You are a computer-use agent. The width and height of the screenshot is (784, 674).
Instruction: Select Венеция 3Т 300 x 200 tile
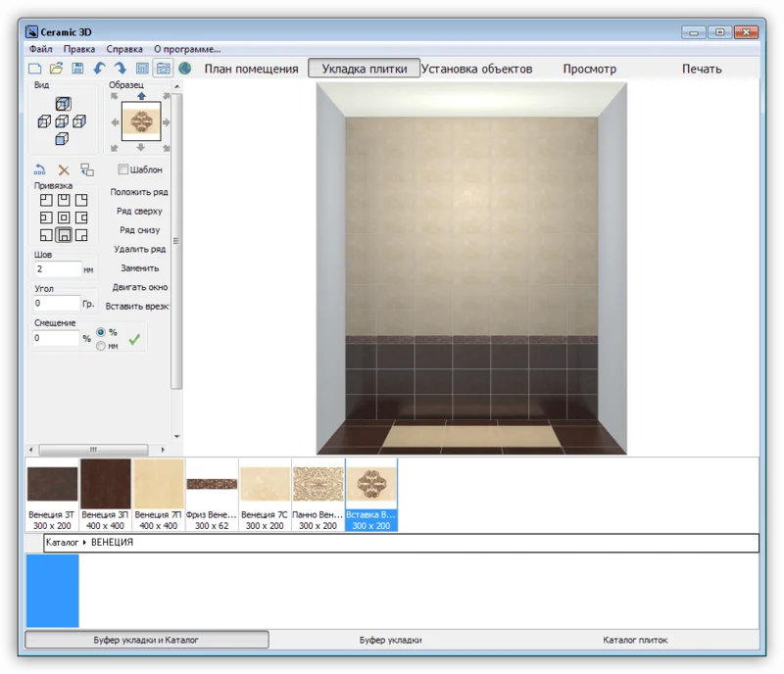[52, 495]
